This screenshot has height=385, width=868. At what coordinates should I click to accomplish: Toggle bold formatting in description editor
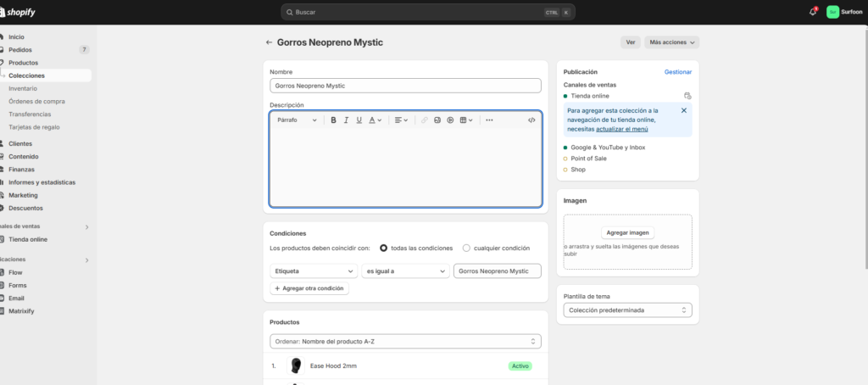(334, 120)
